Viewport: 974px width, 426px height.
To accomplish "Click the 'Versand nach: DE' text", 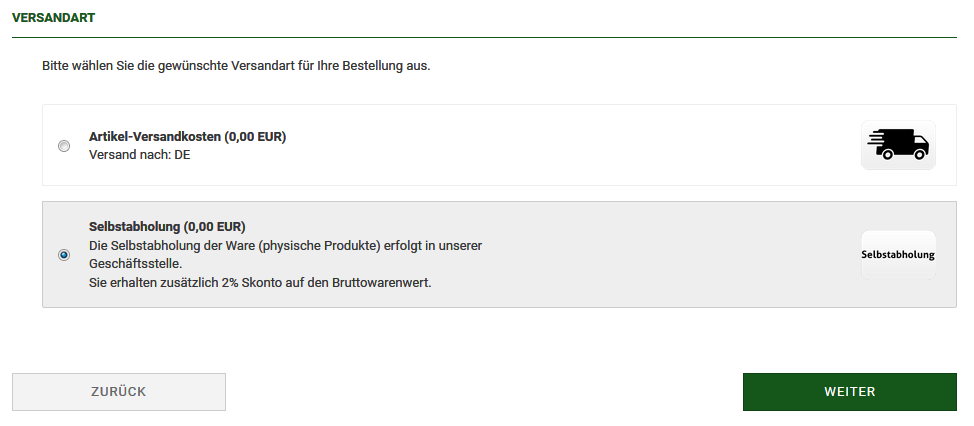I will pos(140,155).
